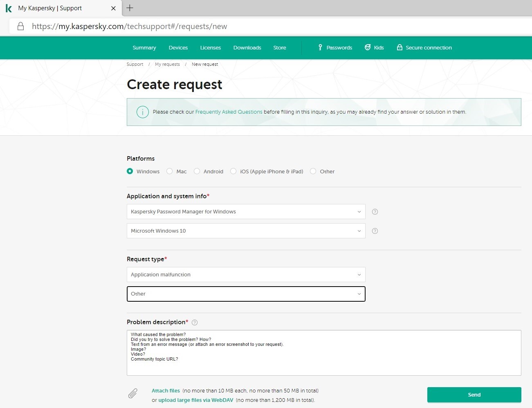Screen dimensions: 532x408
Task: Click the Secure connection lock icon
Action: click(x=400, y=47)
